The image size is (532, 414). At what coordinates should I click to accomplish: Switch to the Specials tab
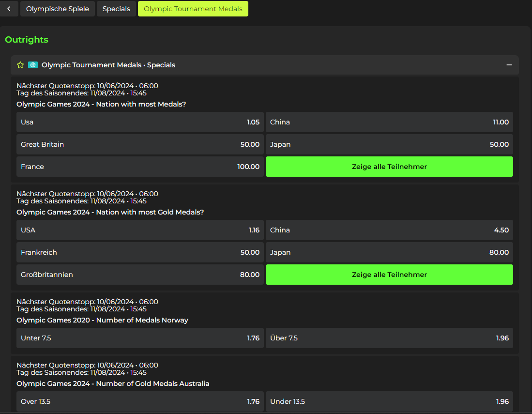pyautogui.click(x=116, y=9)
